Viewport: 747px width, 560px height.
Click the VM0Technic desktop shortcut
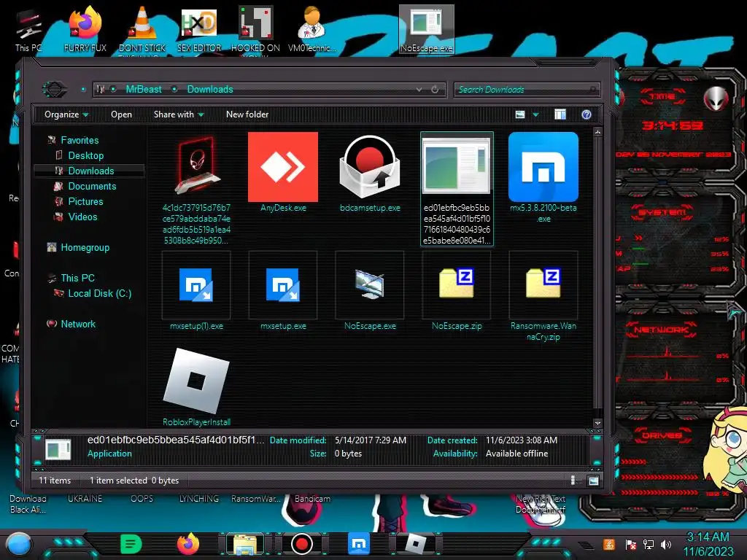(312, 30)
